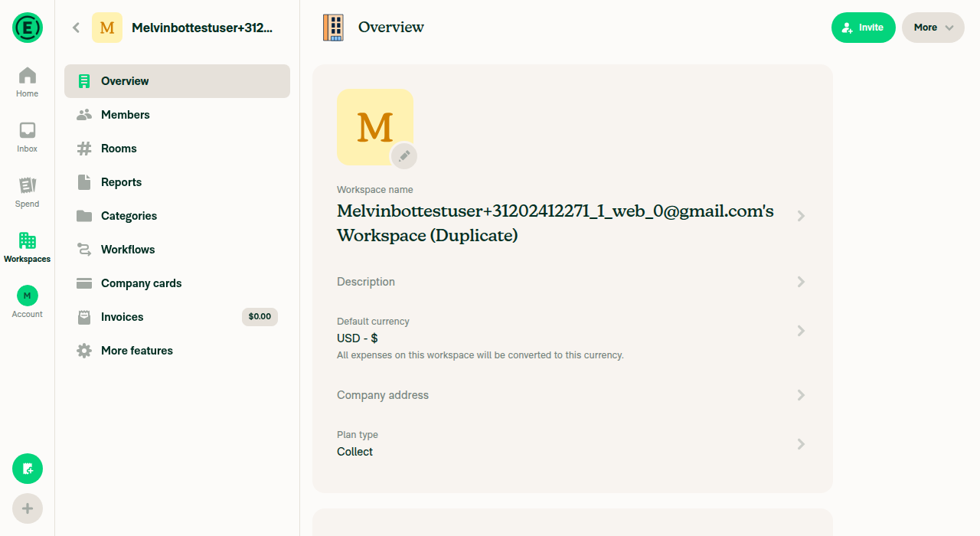Open the Members menu item
The width and height of the screenshot is (980, 536).
(177, 115)
